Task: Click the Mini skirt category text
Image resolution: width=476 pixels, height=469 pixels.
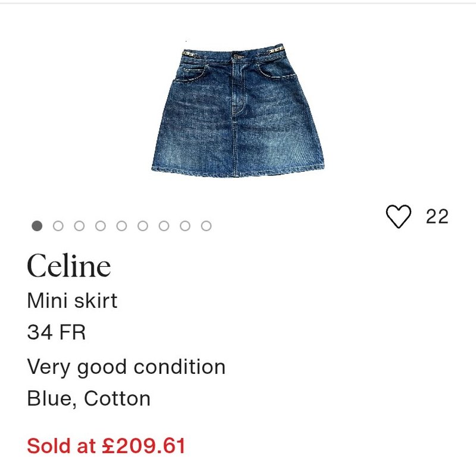Action: 72,301
